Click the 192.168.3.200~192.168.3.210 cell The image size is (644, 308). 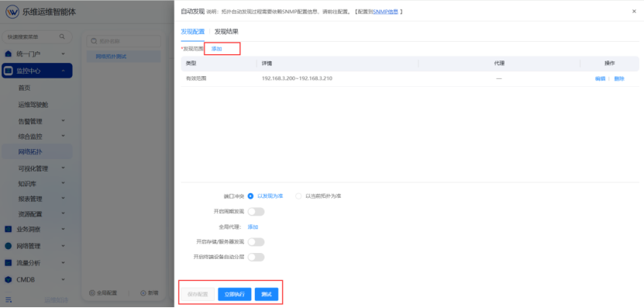click(297, 78)
